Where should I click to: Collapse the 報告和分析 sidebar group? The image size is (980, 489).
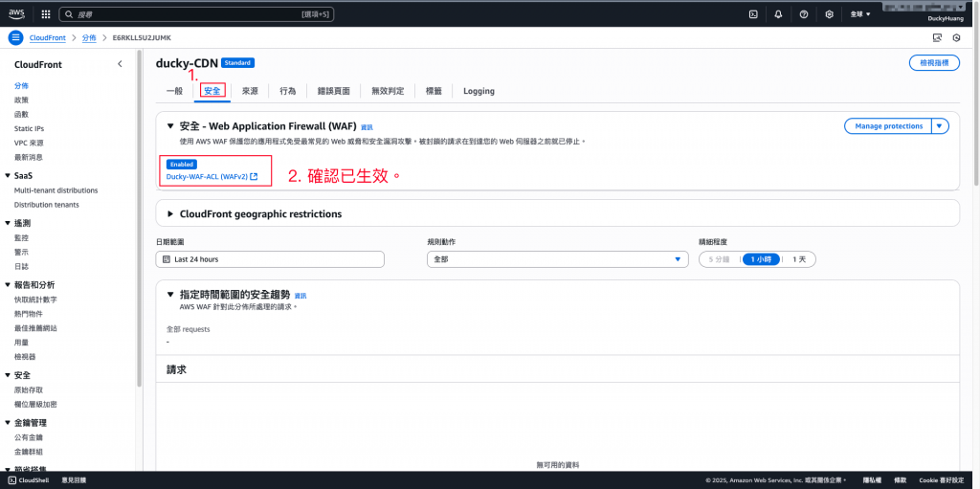tap(8, 285)
